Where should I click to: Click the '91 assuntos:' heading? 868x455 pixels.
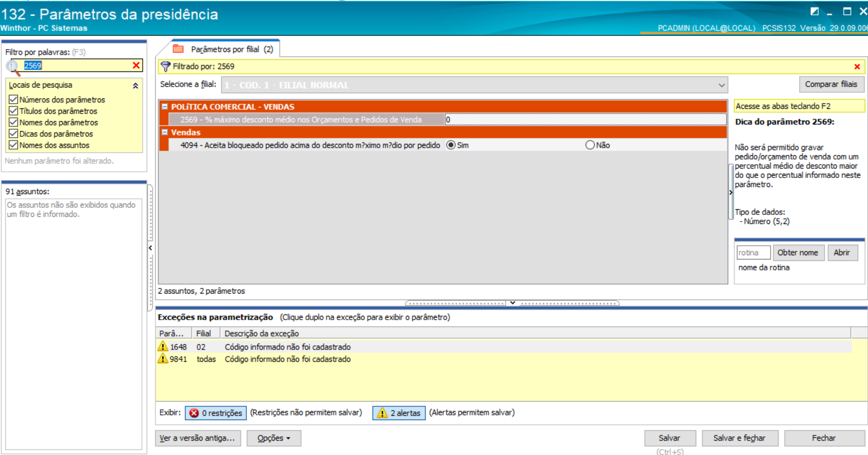coord(27,191)
